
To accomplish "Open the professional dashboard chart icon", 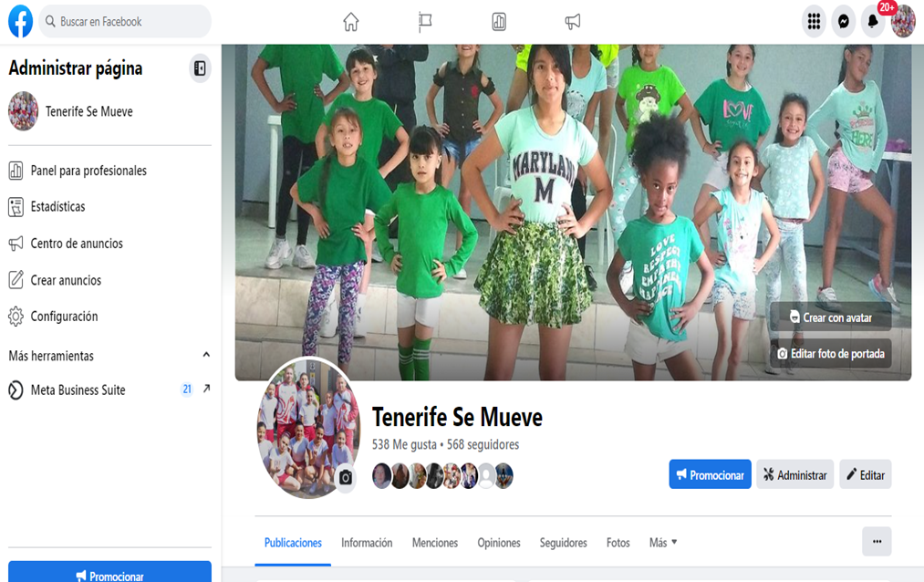I will coord(499,21).
